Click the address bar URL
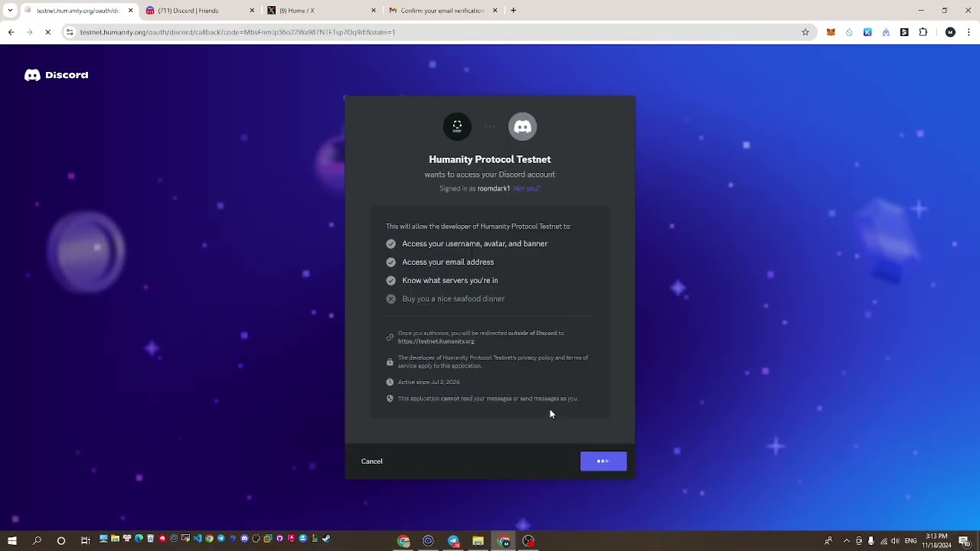Screen dimensions: 980x551 coord(237,32)
